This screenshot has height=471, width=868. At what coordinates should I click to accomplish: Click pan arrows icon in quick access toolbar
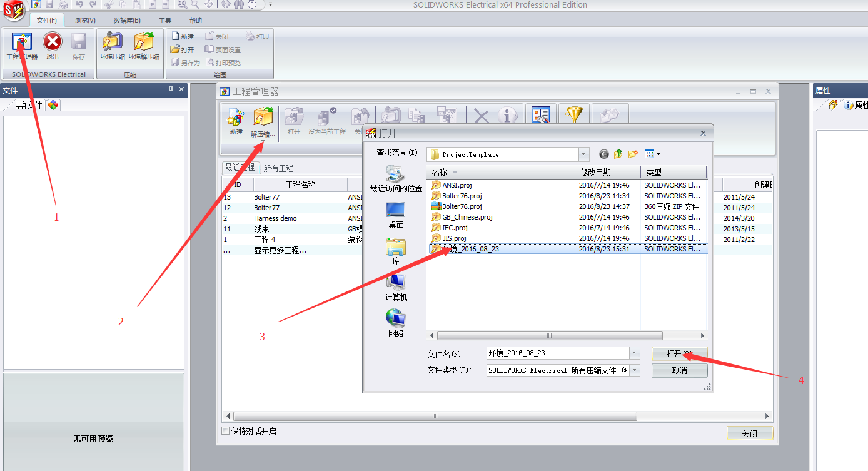click(209, 4)
